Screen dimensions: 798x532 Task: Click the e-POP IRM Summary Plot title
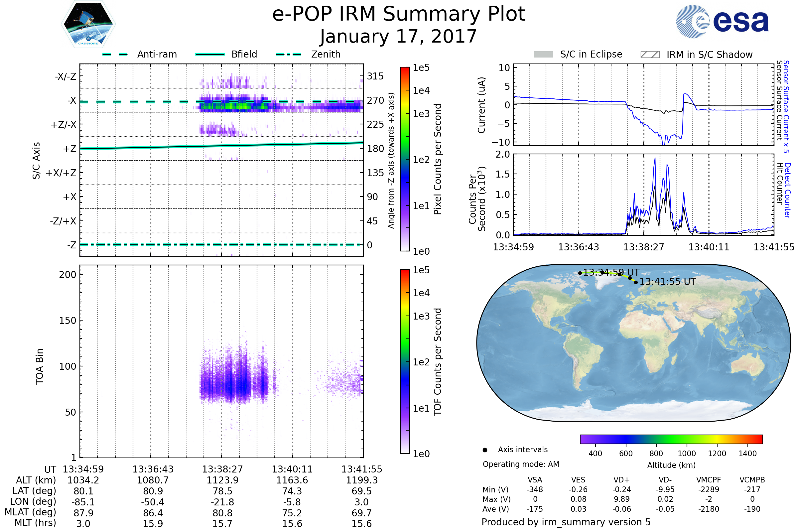(x=399, y=14)
